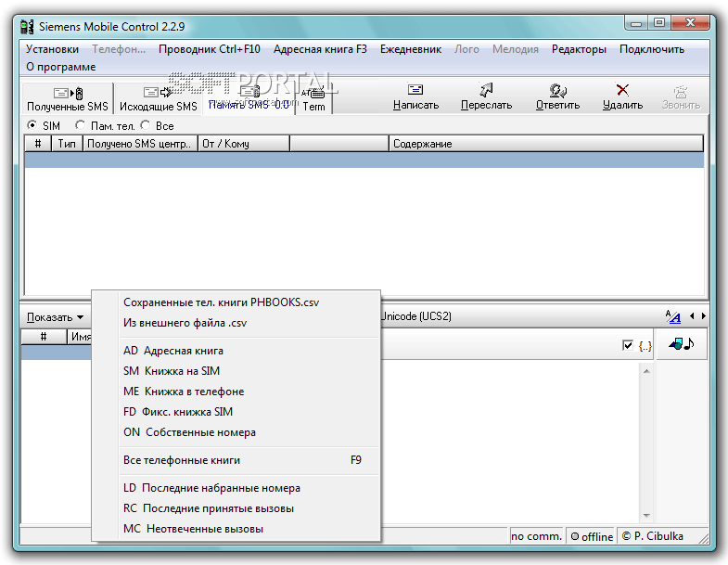Click the left arrow next to font icon

pos(692,316)
